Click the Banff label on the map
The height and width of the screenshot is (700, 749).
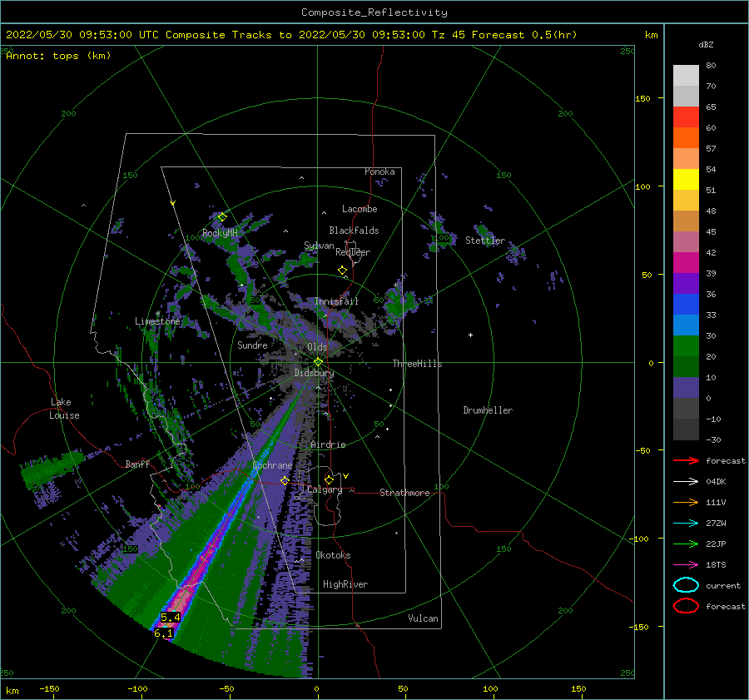[x=137, y=464]
